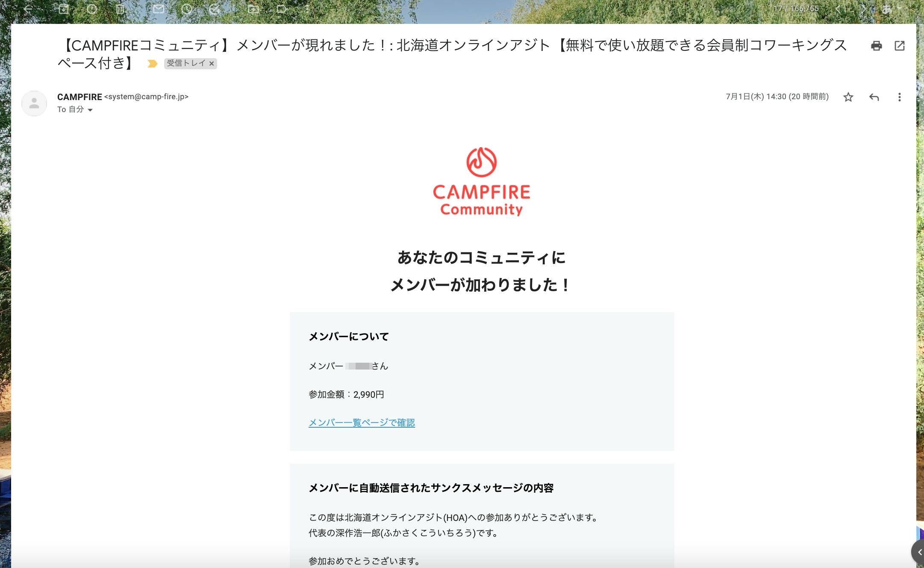Viewport: 924px width, 568px height.
Task: Click sender address system@camp-fire.jp
Action: 146,97
